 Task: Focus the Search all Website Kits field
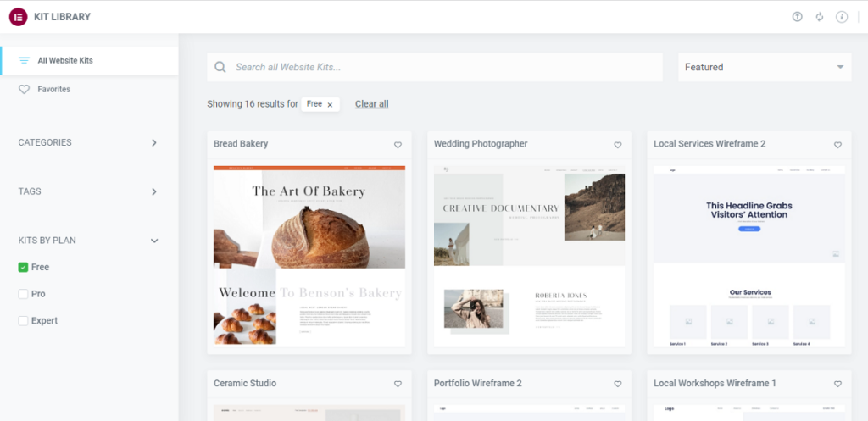coord(435,67)
